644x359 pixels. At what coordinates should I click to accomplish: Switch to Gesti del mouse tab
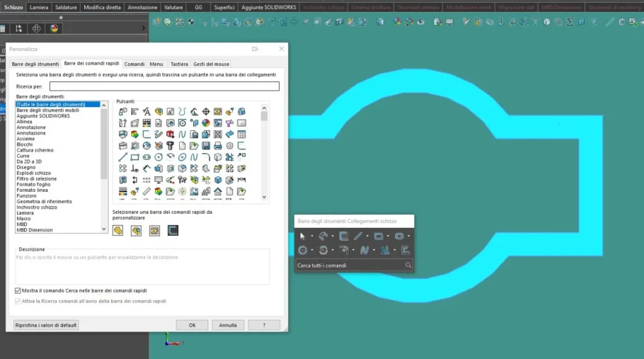(x=211, y=64)
